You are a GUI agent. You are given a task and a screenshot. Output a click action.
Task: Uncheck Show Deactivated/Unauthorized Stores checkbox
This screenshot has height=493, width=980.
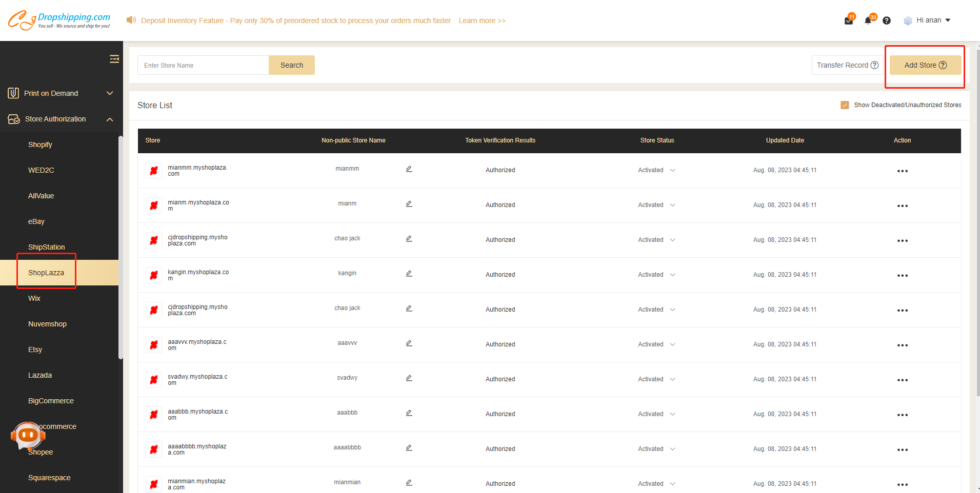click(x=845, y=105)
